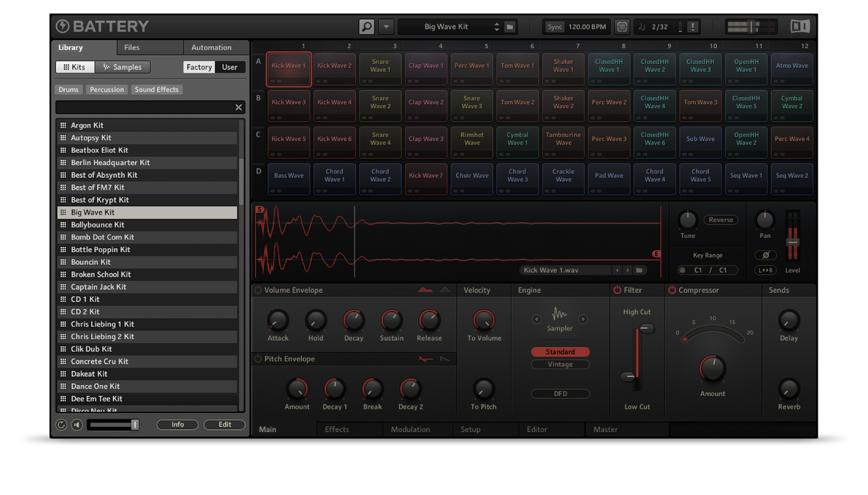868x495 pixels.
Task: Open the kit folder icon beside Big Wave Kit
Action: [x=510, y=27]
